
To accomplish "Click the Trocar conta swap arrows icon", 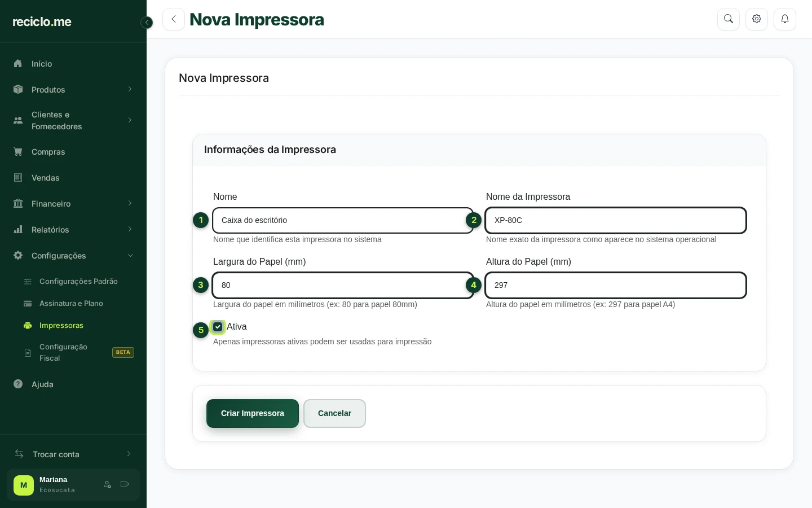I will [19, 454].
